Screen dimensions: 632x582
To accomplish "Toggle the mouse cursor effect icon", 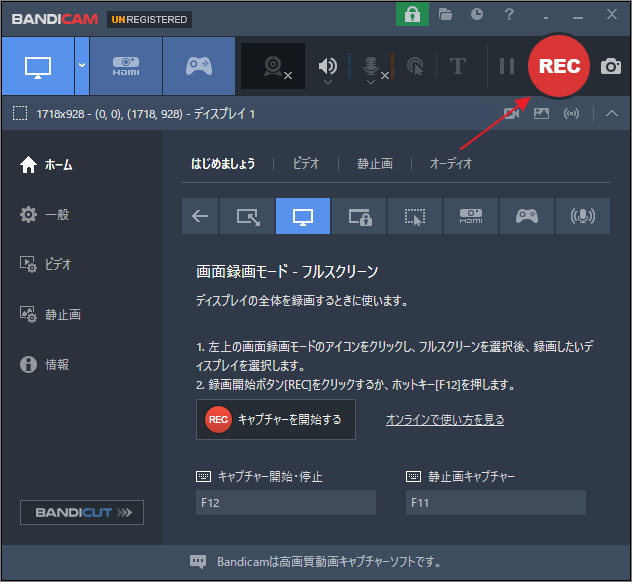I will tap(416, 66).
